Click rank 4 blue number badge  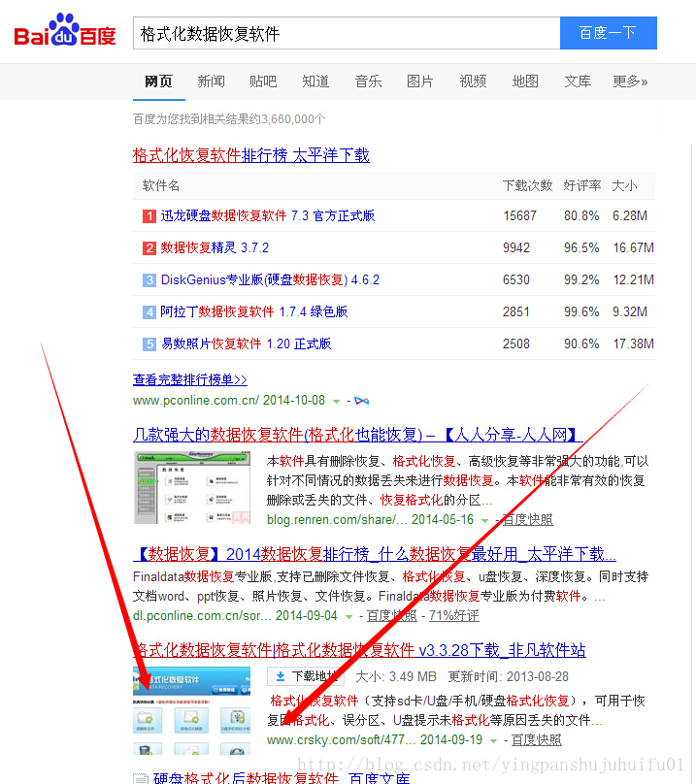click(149, 312)
